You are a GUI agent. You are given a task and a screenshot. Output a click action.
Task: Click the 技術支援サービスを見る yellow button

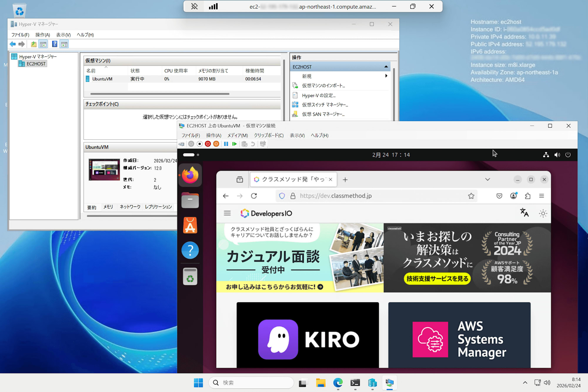[437, 278]
